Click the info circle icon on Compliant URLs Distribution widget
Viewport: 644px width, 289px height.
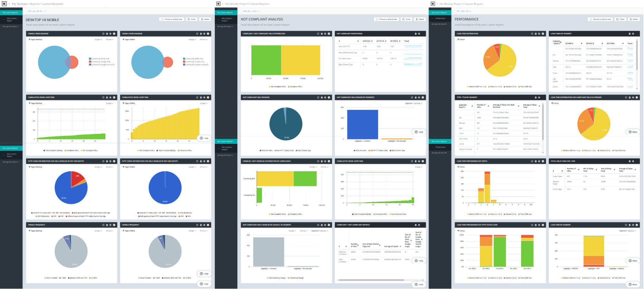pyautogui.click(x=318, y=34)
